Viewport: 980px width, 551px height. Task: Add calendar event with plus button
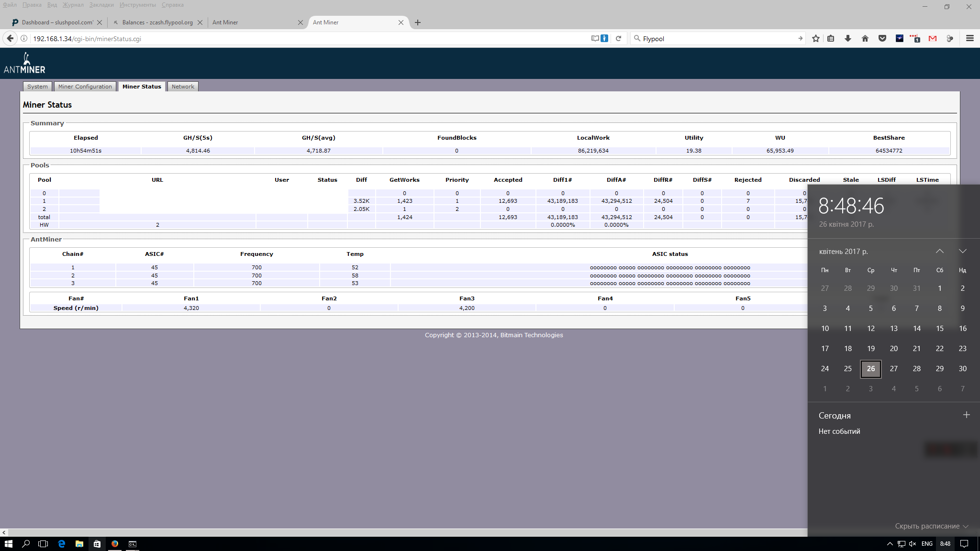pyautogui.click(x=966, y=415)
